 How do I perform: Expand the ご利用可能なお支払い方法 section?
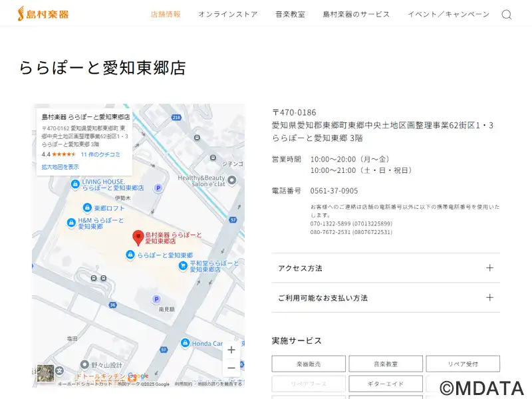[386, 298]
